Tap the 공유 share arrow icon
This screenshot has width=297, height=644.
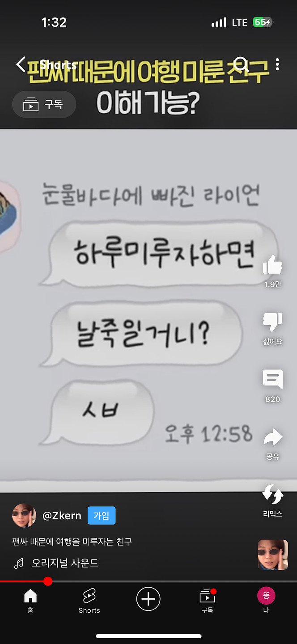[x=272, y=437]
